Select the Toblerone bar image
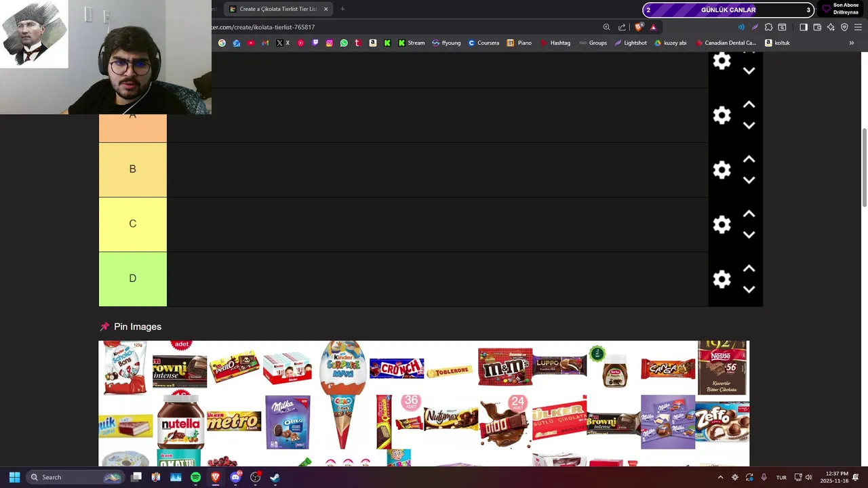The width and height of the screenshot is (868, 488). [x=451, y=370]
